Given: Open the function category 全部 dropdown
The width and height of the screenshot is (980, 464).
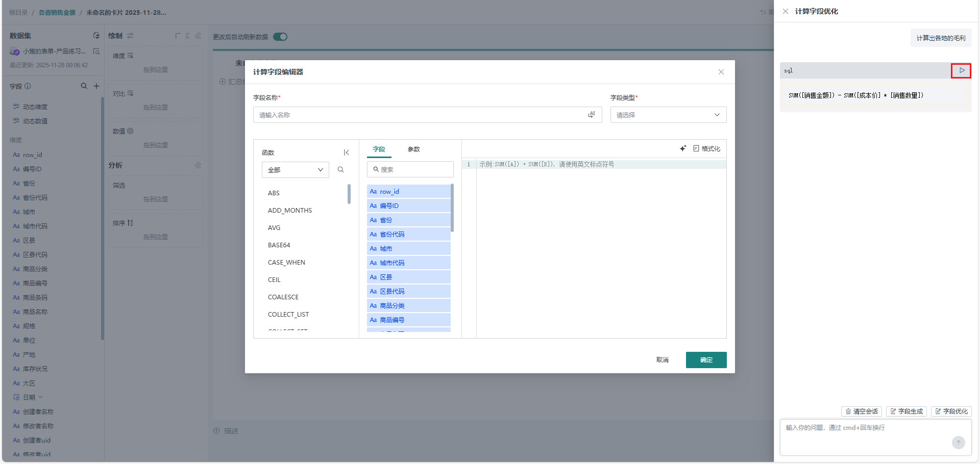Looking at the screenshot, I should tap(295, 170).
